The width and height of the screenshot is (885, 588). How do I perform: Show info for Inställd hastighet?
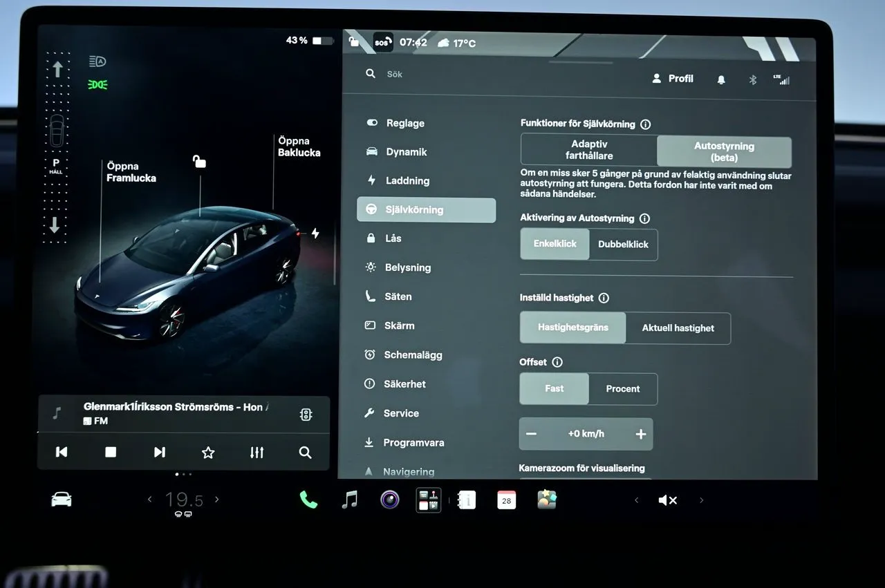(604, 298)
